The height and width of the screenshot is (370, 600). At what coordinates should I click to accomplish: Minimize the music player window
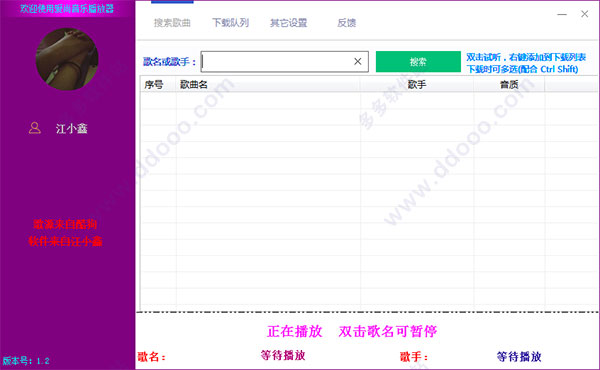point(562,14)
